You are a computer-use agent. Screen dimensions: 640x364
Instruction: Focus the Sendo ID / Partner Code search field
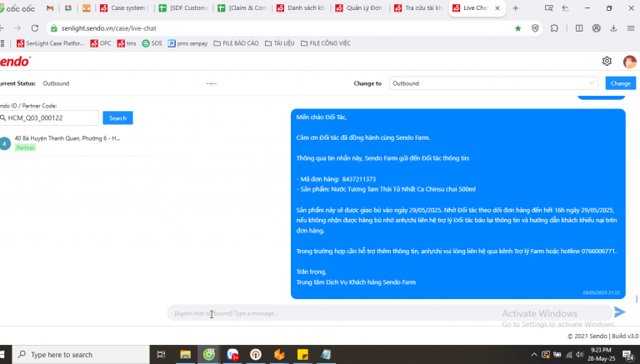[49, 118]
